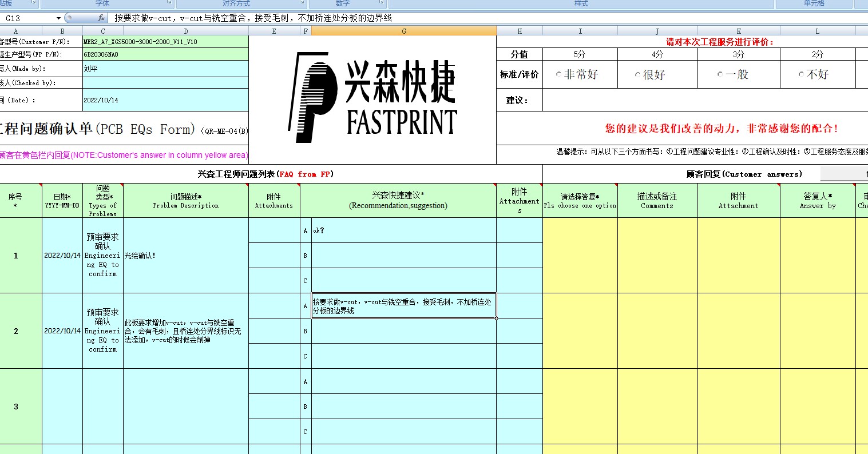
Task: Click the 您的建议是我们改善的动力 message
Action: tap(722, 129)
